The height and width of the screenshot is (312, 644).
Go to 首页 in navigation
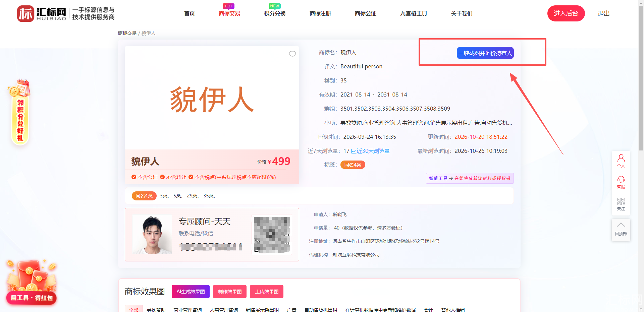190,13
